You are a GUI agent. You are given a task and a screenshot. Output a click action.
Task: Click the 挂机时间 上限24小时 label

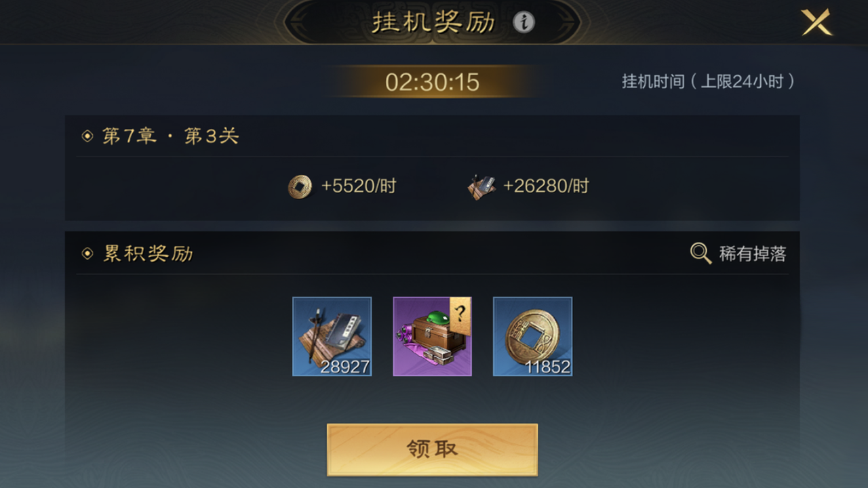708,82
